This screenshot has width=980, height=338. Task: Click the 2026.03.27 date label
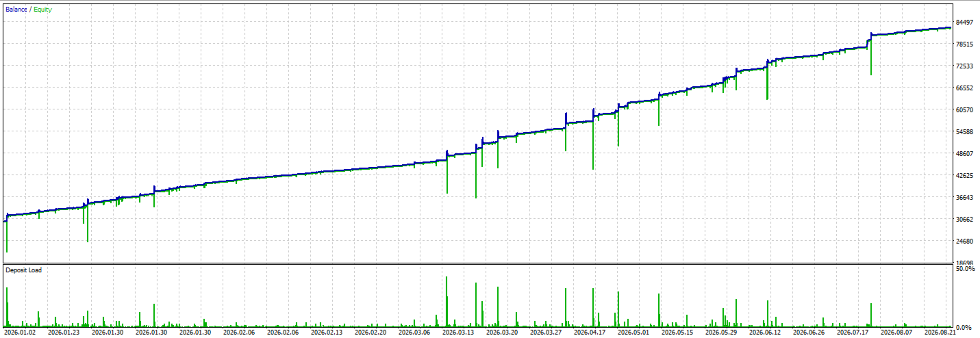[x=546, y=333]
